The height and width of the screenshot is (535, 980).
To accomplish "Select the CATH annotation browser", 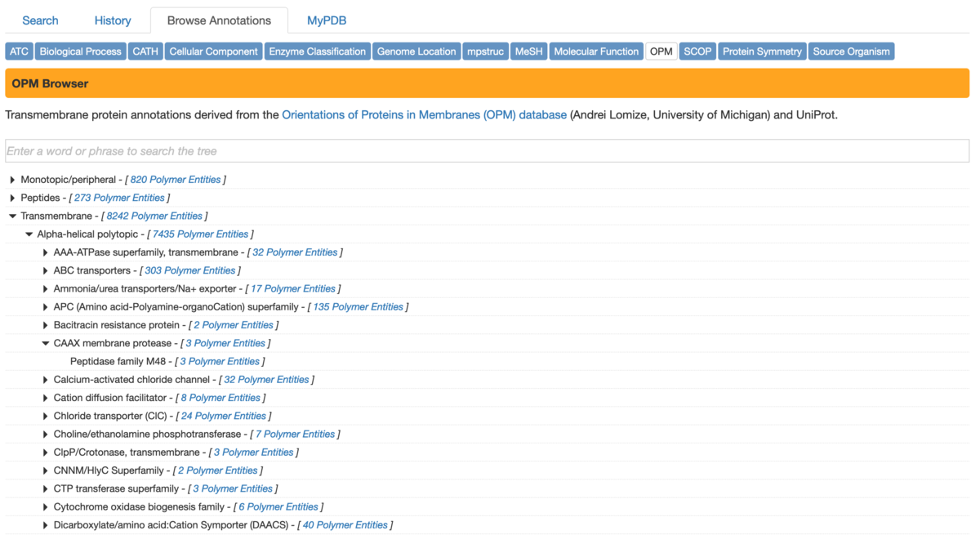I will point(145,51).
